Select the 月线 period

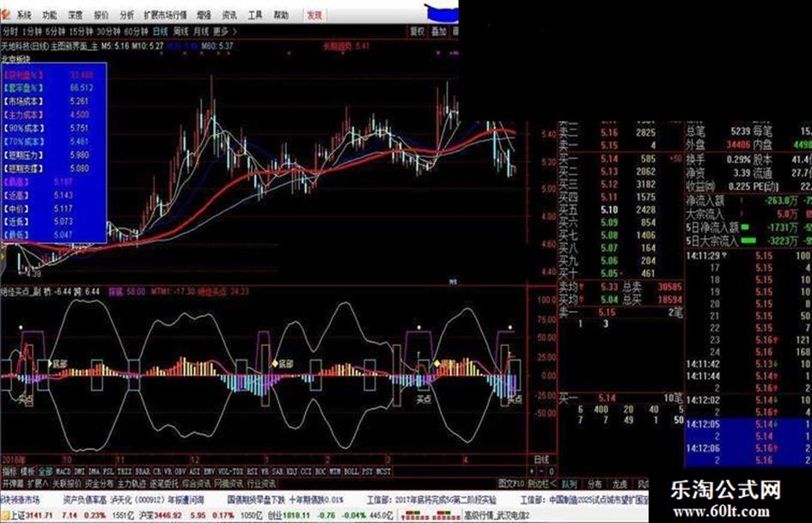[201, 32]
